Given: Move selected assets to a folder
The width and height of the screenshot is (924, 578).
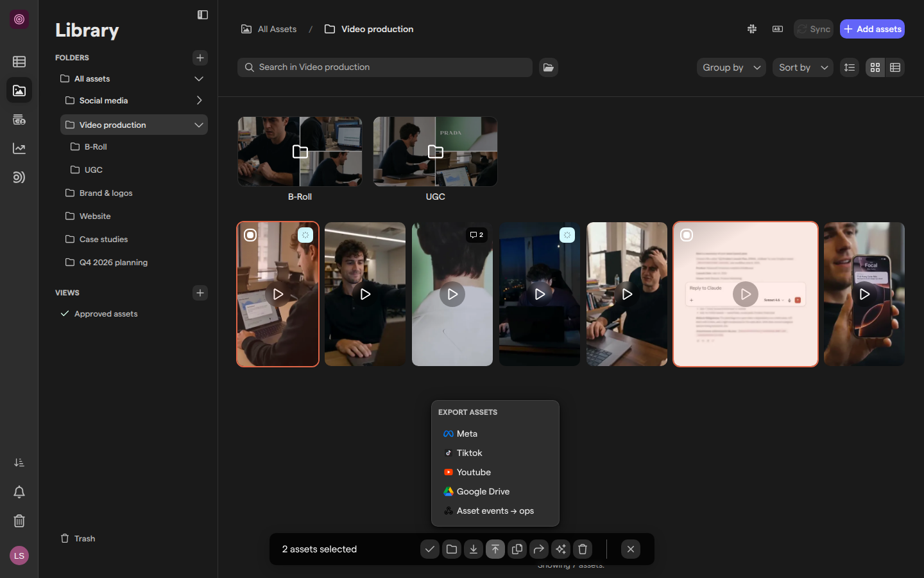Looking at the screenshot, I should (452, 549).
